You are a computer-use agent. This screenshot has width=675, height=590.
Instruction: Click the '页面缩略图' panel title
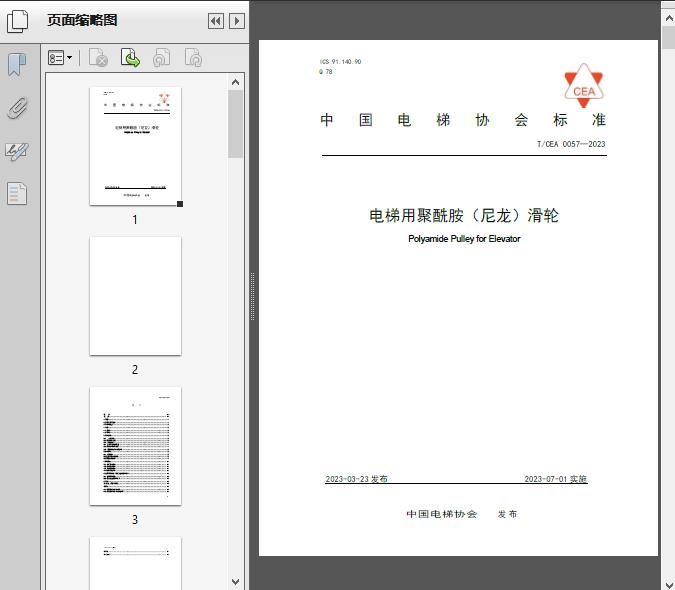tap(82, 20)
